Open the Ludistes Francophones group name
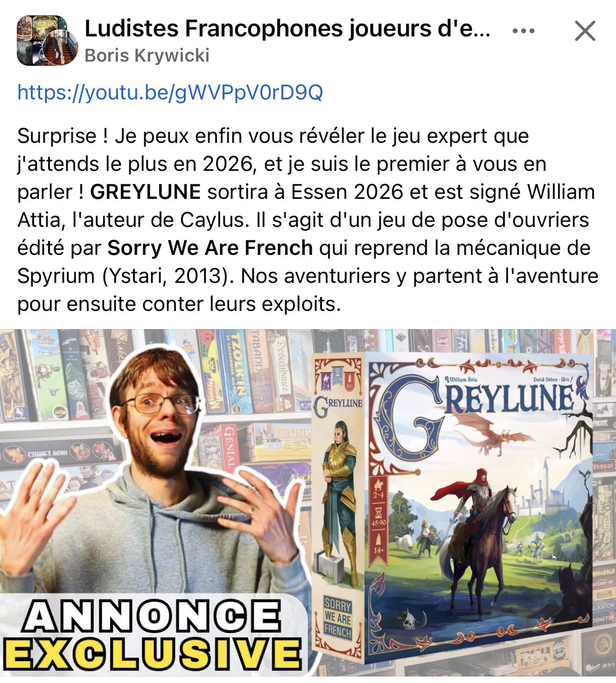This screenshot has height=683, width=616. [287, 28]
